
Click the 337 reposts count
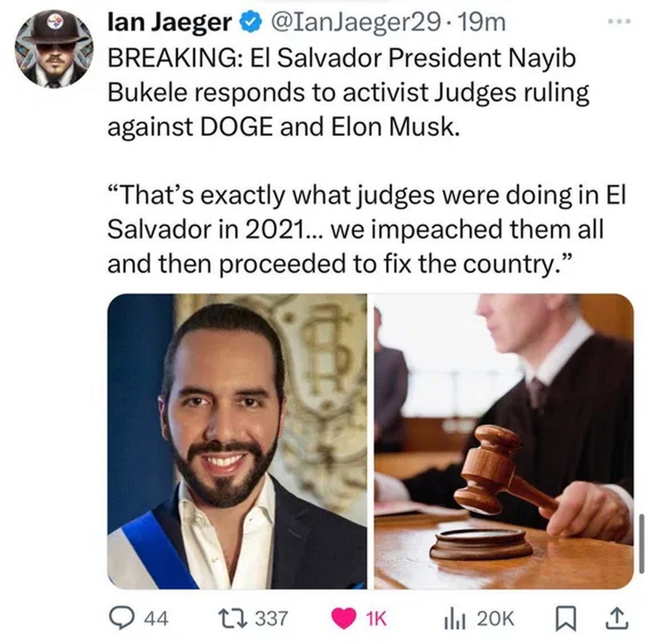point(271,619)
